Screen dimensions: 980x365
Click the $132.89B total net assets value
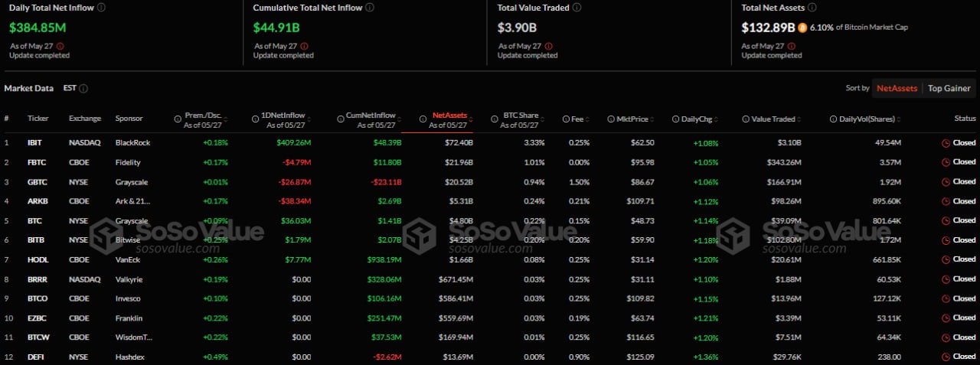768,28
